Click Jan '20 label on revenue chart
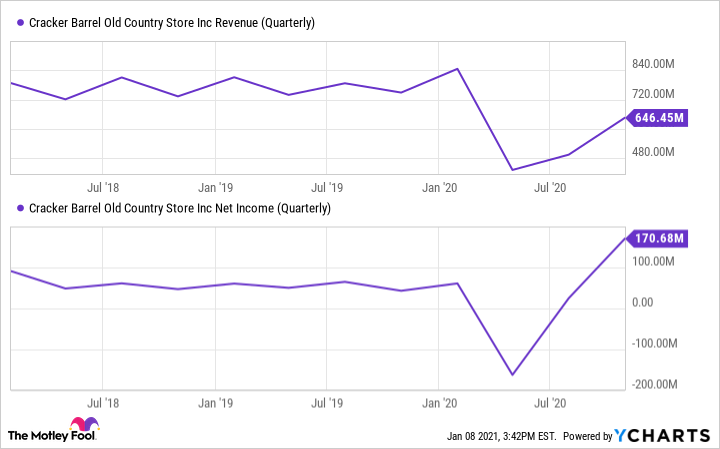This screenshot has height=449, width=720. click(440, 187)
